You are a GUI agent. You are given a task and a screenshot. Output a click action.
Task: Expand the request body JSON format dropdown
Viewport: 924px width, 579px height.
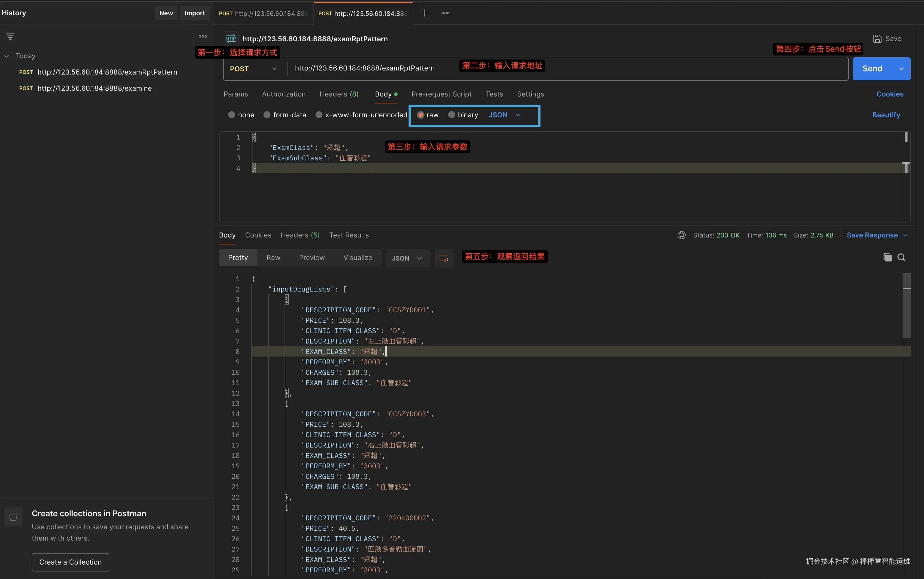coord(504,115)
